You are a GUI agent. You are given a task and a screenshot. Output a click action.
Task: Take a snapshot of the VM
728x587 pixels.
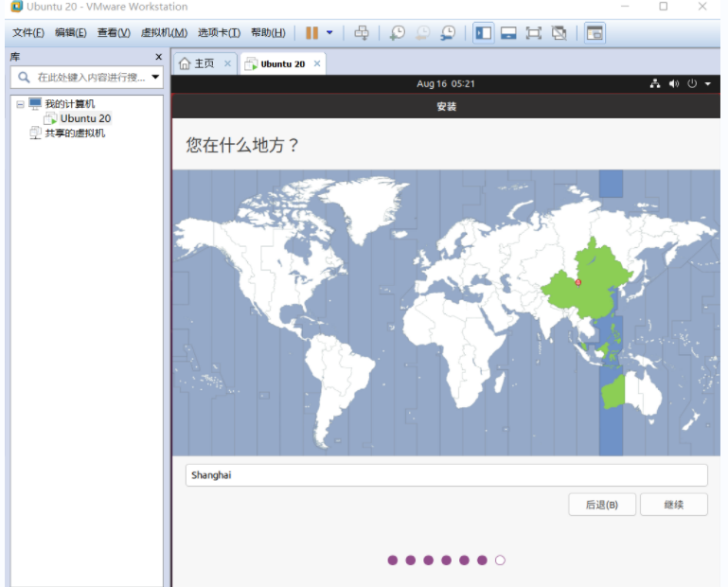(x=398, y=33)
